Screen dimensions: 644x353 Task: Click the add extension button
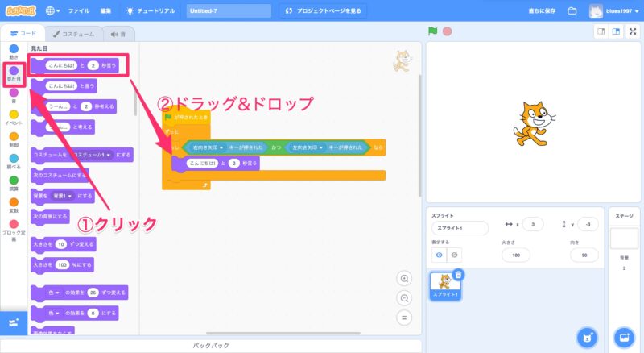point(13,322)
